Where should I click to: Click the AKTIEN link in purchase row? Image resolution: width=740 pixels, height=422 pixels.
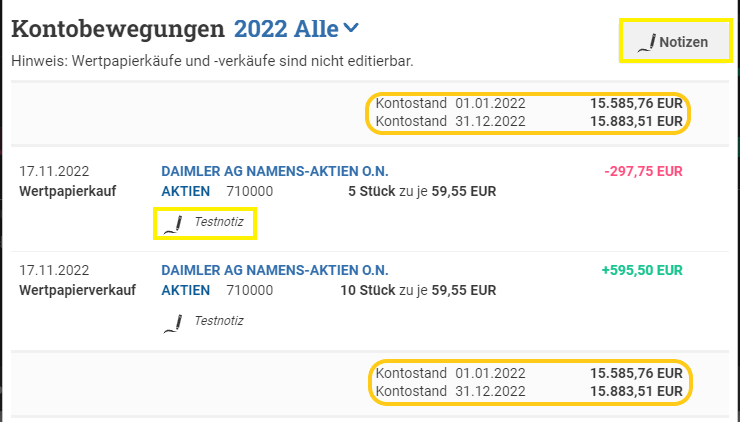tap(185, 191)
